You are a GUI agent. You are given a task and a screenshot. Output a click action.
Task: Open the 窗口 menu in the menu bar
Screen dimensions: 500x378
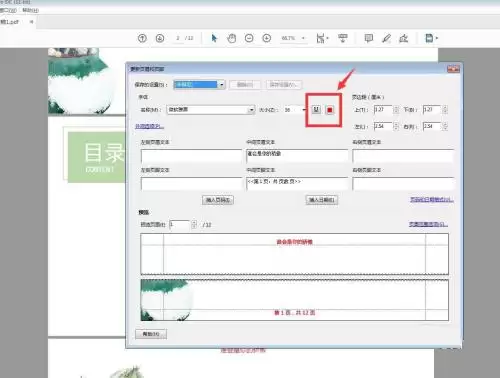click(8, 10)
